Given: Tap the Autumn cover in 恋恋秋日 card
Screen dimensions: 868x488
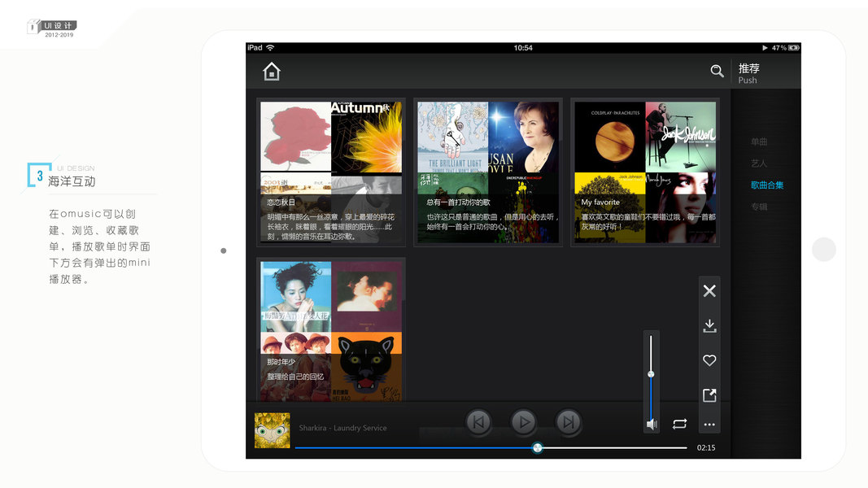Looking at the screenshot, I should point(366,137).
